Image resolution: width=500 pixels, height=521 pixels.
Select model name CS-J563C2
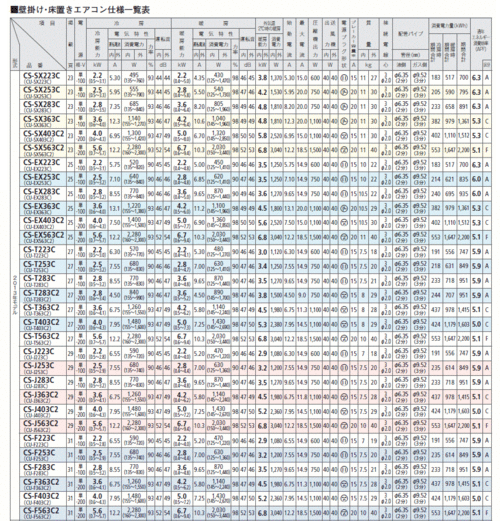pos(41,423)
